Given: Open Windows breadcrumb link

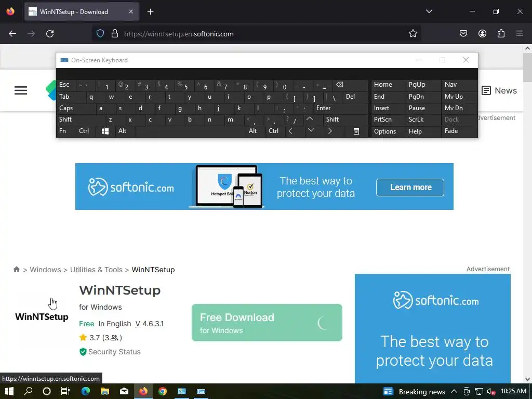Looking at the screenshot, I should pyautogui.click(x=46, y=270).
